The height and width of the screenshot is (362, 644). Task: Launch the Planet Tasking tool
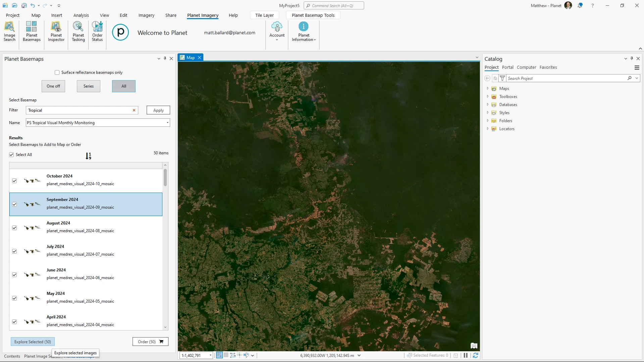click(x=78, y=31)
